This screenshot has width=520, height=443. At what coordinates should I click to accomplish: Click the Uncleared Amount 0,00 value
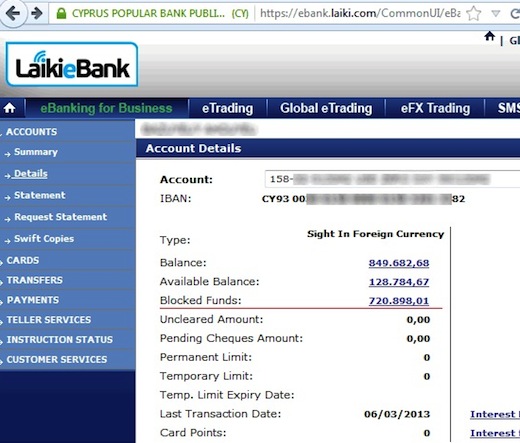click(x=418, y=320)
